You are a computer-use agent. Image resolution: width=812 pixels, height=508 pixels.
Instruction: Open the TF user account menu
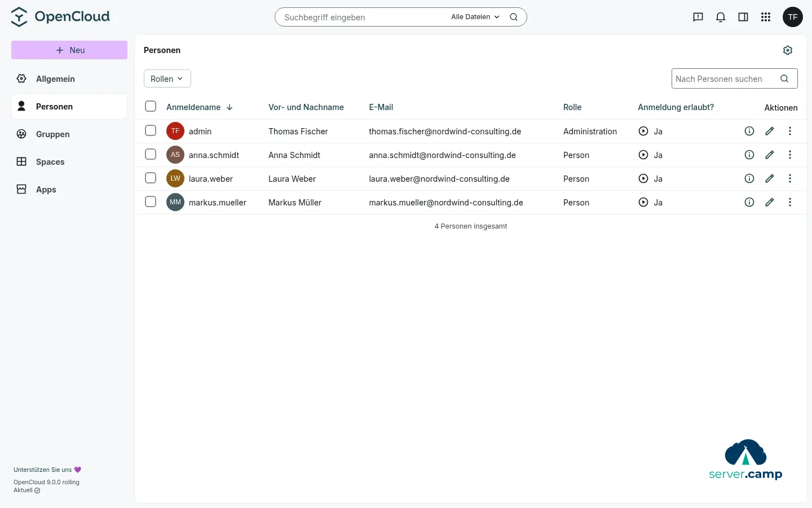click(793, 17)
